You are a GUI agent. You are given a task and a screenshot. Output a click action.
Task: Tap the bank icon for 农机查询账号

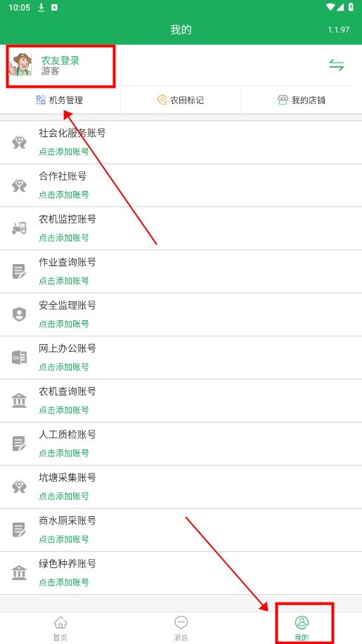point(19,400)
